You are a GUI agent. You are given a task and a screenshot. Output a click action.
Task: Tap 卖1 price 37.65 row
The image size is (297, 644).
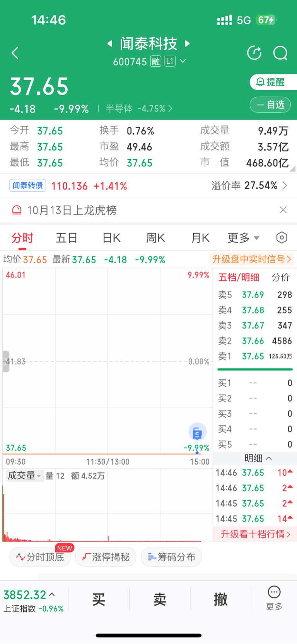255,356
